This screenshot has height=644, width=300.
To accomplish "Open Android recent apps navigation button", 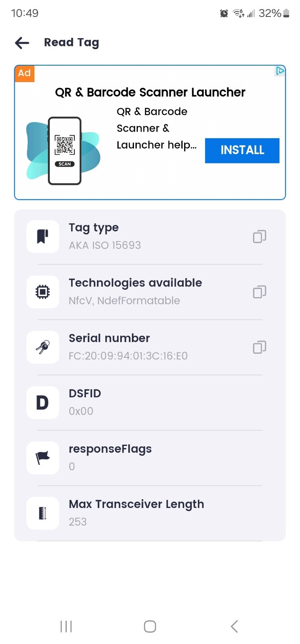I will coord(66,626).
